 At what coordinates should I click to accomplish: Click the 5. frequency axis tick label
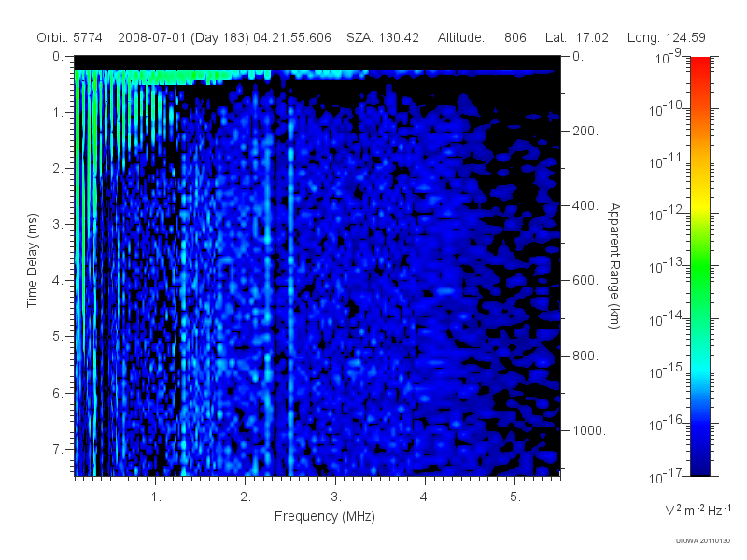[x=515, y=497]
